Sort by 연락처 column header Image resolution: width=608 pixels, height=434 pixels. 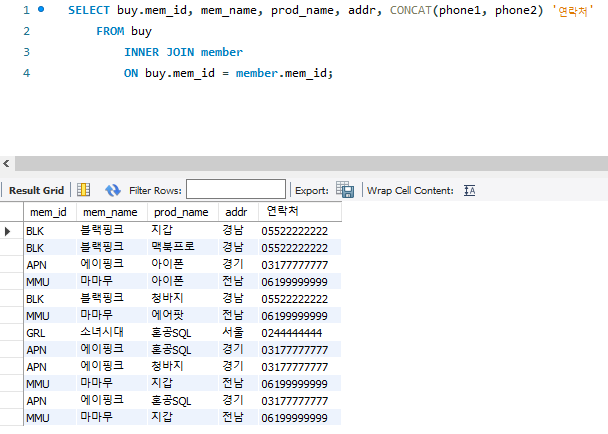[x=300, y=212]
